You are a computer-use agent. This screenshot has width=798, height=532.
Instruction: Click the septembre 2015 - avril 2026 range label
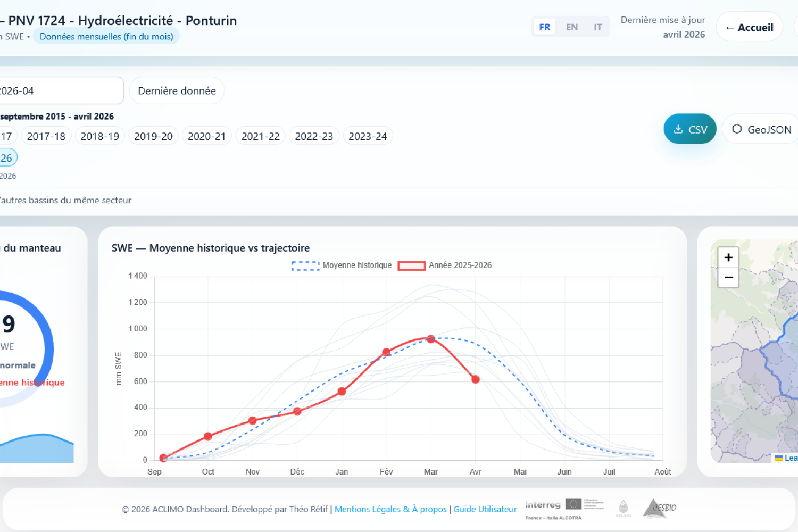point(57,116)
